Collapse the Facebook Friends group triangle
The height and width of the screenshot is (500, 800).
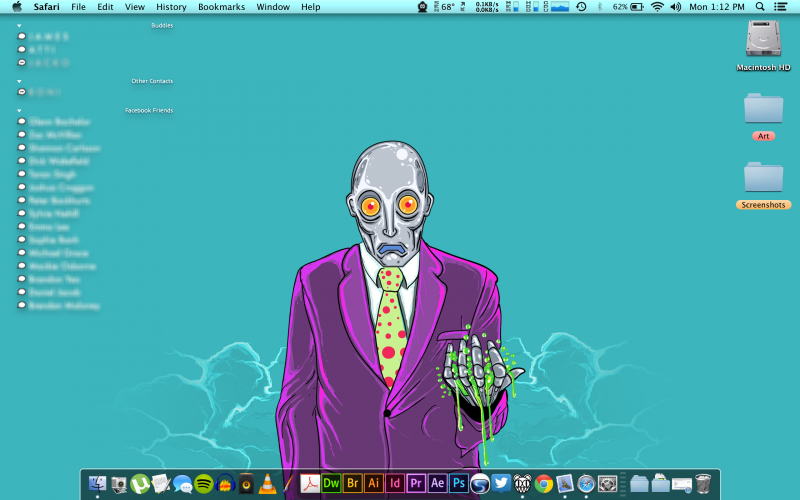tap(19, 111)
